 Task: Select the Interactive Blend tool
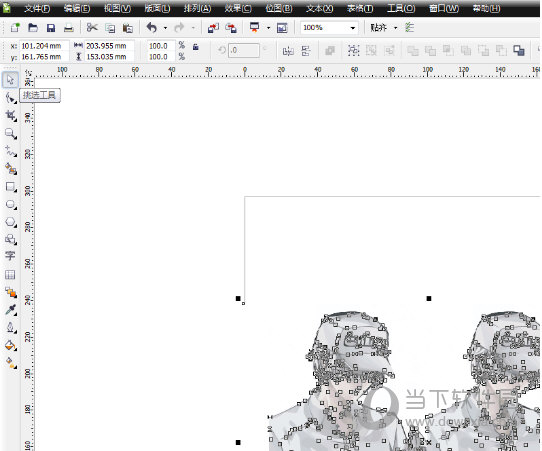pos(10,292)
